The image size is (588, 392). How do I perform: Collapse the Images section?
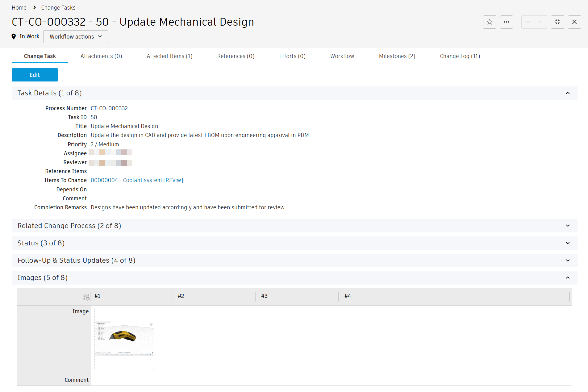568,278
